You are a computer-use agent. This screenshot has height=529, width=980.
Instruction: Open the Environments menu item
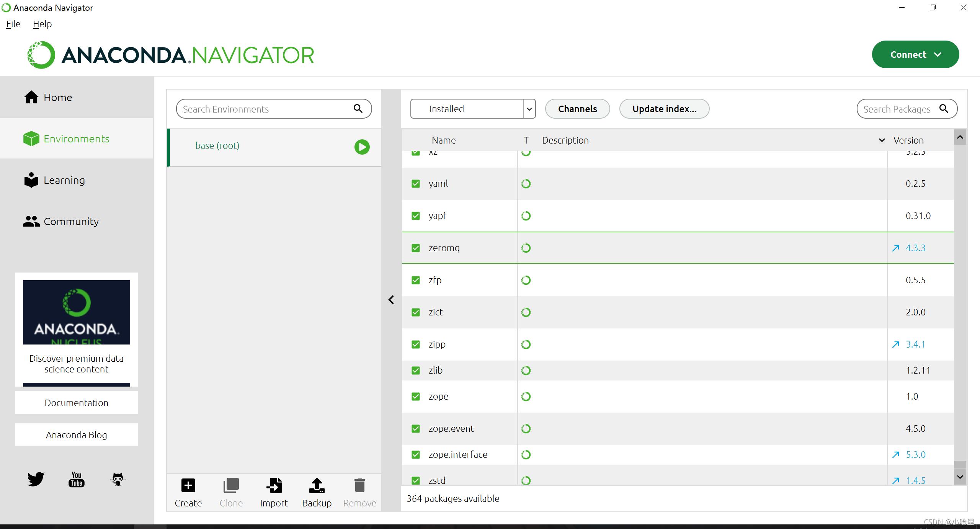(77, 139)
